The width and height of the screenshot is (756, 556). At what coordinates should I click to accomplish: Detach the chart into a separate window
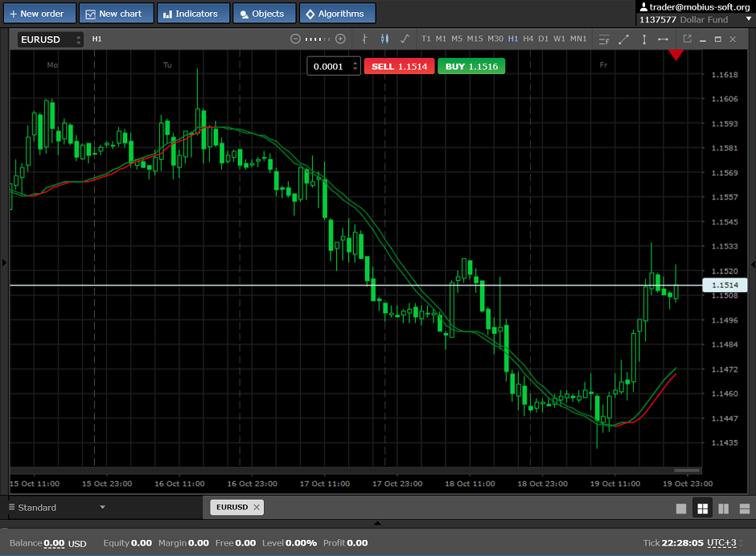(688, 39)
